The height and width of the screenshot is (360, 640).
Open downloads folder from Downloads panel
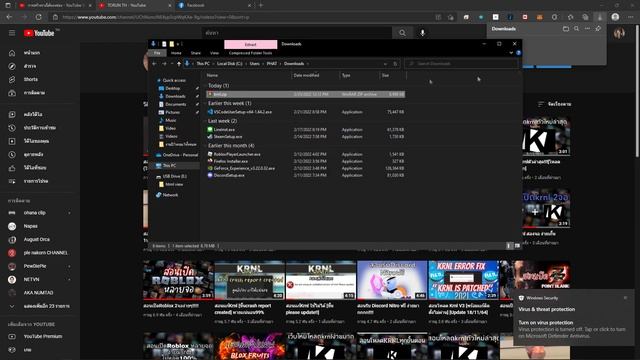[x=566, y=29]
